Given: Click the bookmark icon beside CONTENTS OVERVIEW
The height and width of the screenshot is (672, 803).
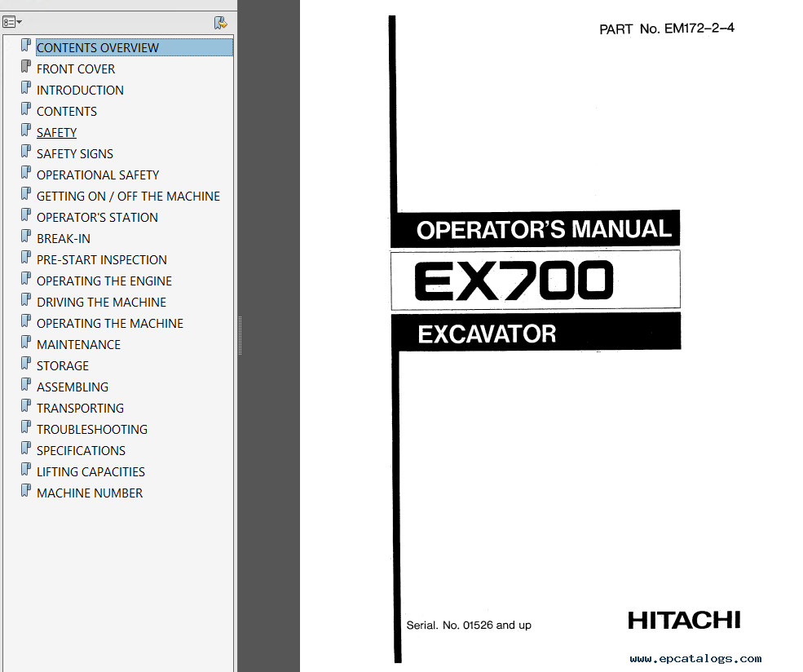Looking at the screenshot, I should 25,46.
